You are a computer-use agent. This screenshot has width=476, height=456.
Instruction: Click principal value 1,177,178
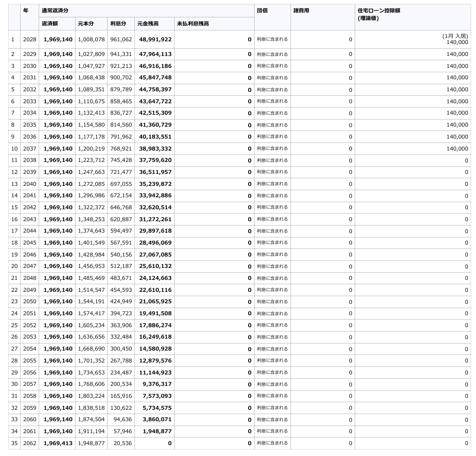pyautogui.click(x=91, y=136)
